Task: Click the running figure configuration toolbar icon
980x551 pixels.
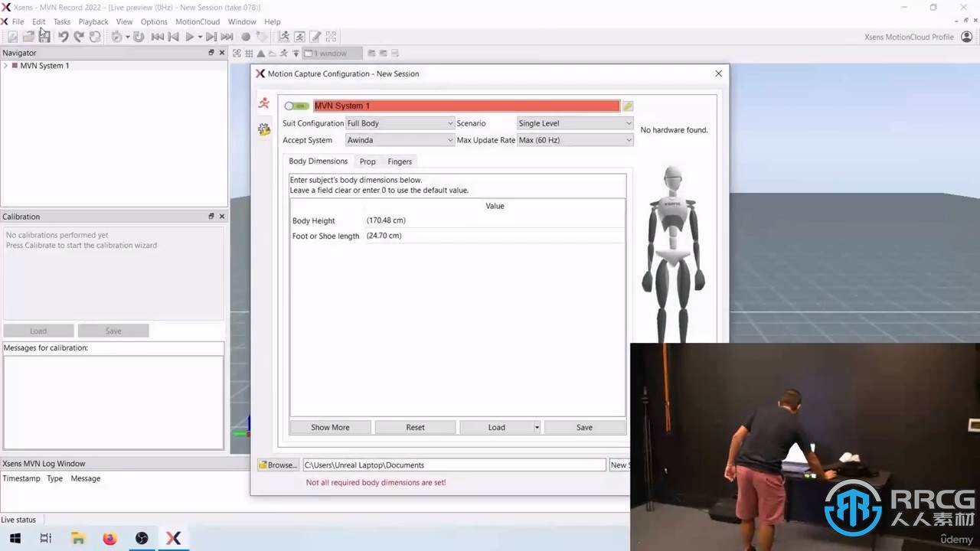Action: [284, 37]
